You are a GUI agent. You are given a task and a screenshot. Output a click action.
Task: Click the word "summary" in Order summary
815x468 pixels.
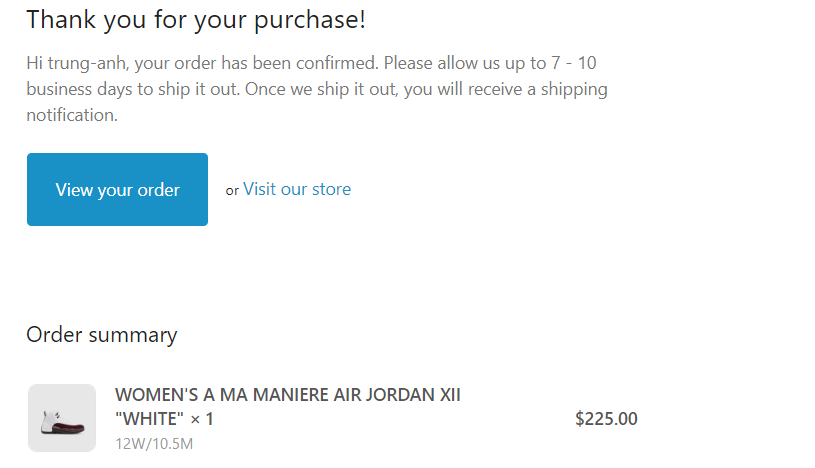tap(133, 335)
